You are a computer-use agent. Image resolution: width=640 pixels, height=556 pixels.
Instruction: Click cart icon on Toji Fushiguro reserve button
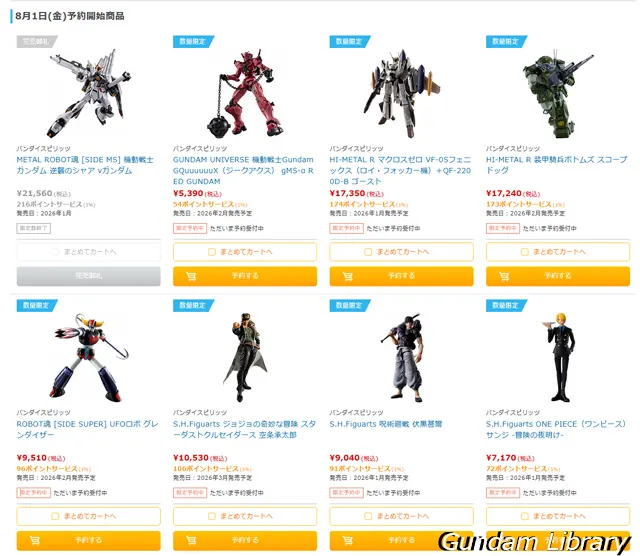347,541
